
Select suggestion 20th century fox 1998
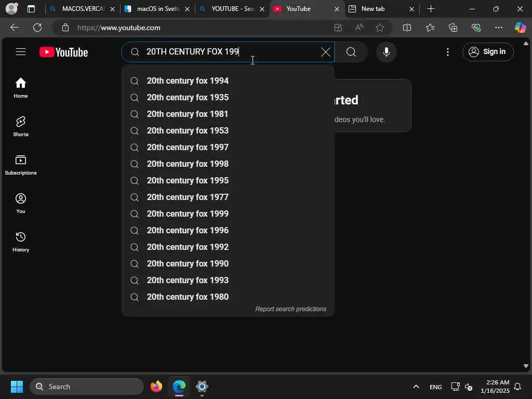point(228,164)
